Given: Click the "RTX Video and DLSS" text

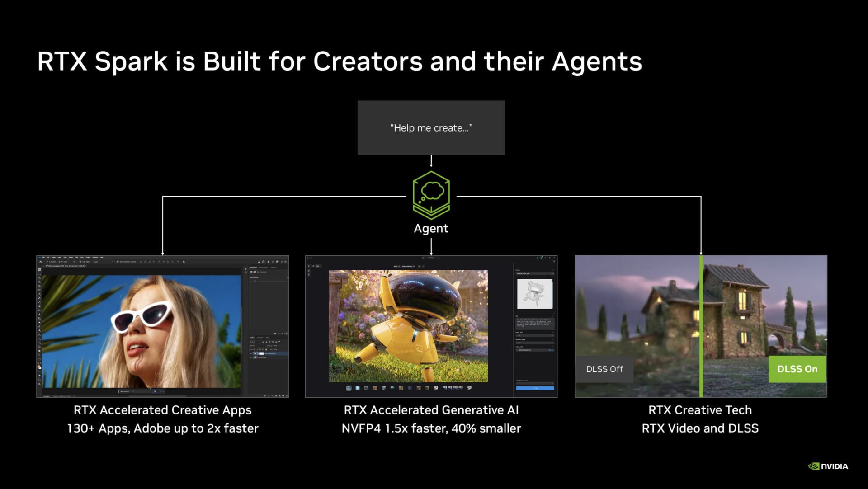Looking at the screenshot, I should (x=700, y=428).
